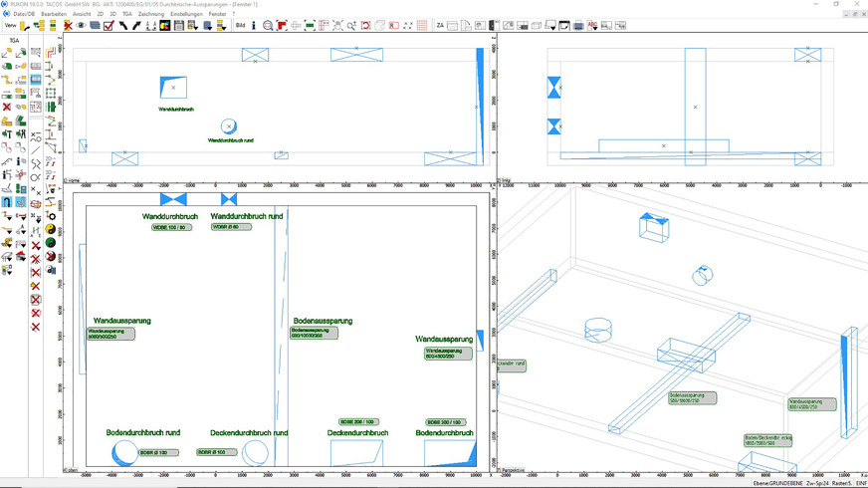Open the Einstellungen menu

pos(186,14)
